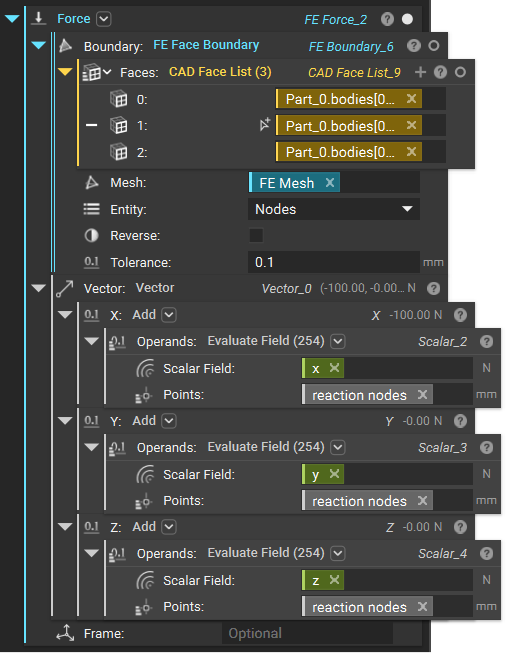Click the pick-selection cursor icon on face row 1

pyautogui.click(x=264, y=125)
